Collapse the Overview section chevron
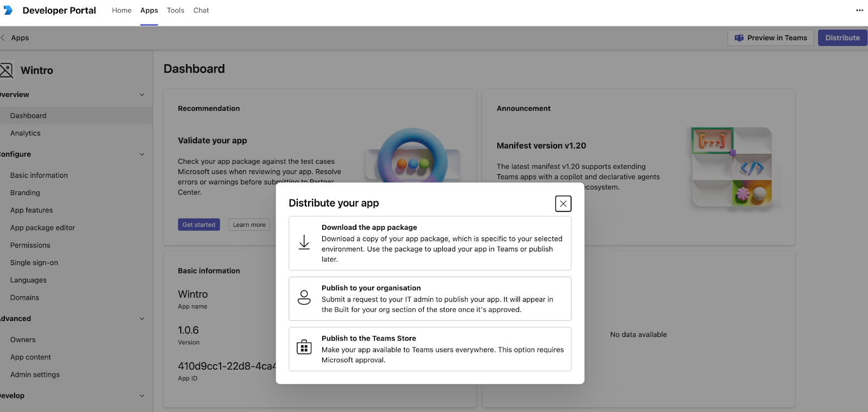Viewport: 868px width, 412px height. pos(142,95)
